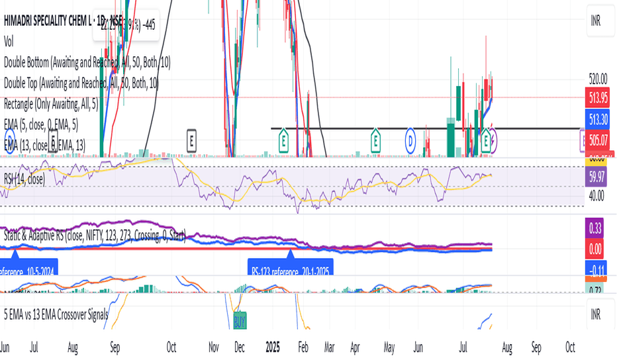Click the black E earnings marker near November
The image size is (617, 364).
point(191,141)
